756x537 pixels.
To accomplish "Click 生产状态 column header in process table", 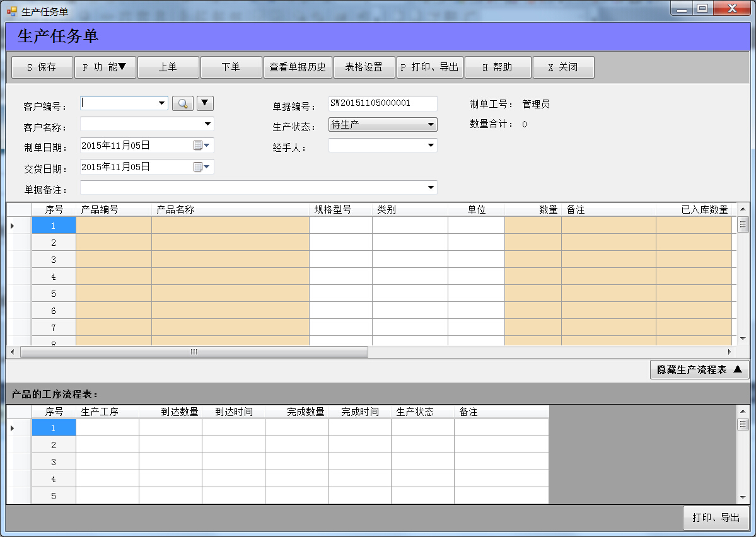I will pos(423,412).
